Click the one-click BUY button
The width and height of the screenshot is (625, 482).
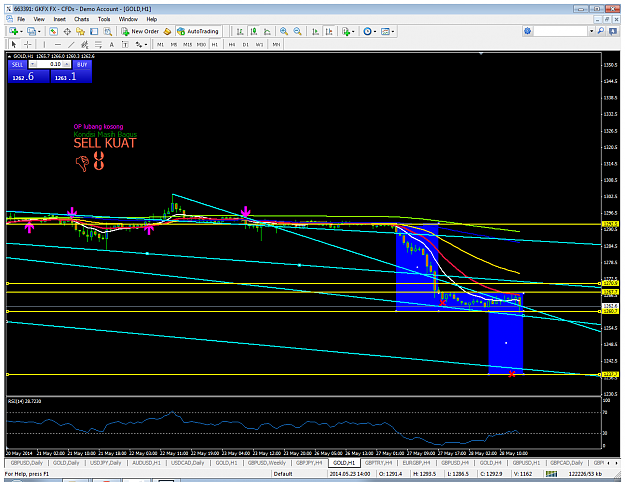[82, 65]
